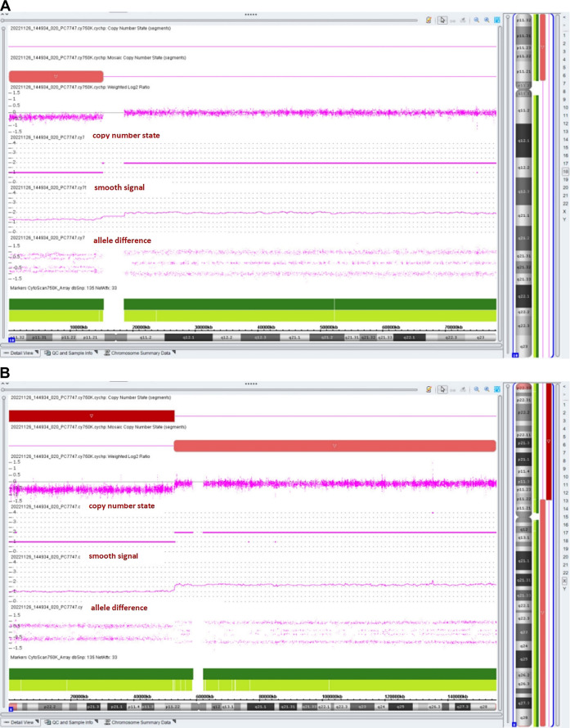This screenshot has height=728, width=570.
Task: Select chromosome Y in panel B chromosome list
Action: point(564,589)
